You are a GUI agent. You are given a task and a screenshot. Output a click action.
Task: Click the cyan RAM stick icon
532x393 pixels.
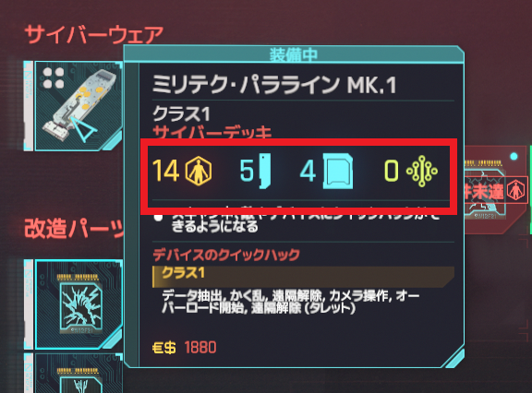point(265,171)
